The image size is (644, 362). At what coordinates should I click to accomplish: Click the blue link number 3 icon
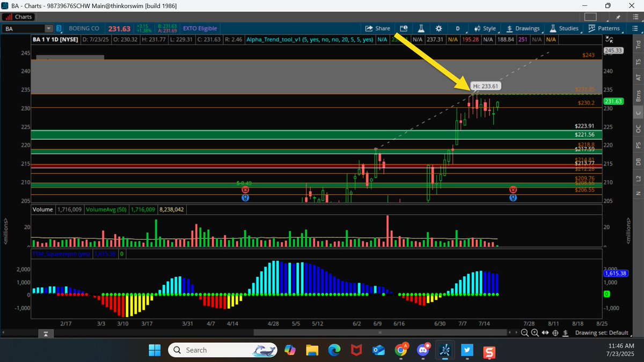coord(58,28)
